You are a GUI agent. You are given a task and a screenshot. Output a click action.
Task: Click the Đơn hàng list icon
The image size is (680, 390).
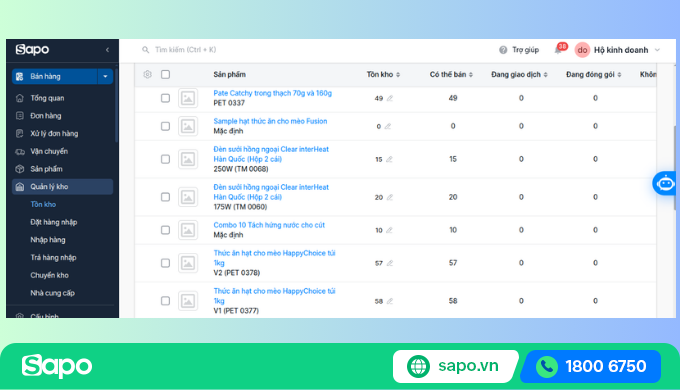coord(20,116)
